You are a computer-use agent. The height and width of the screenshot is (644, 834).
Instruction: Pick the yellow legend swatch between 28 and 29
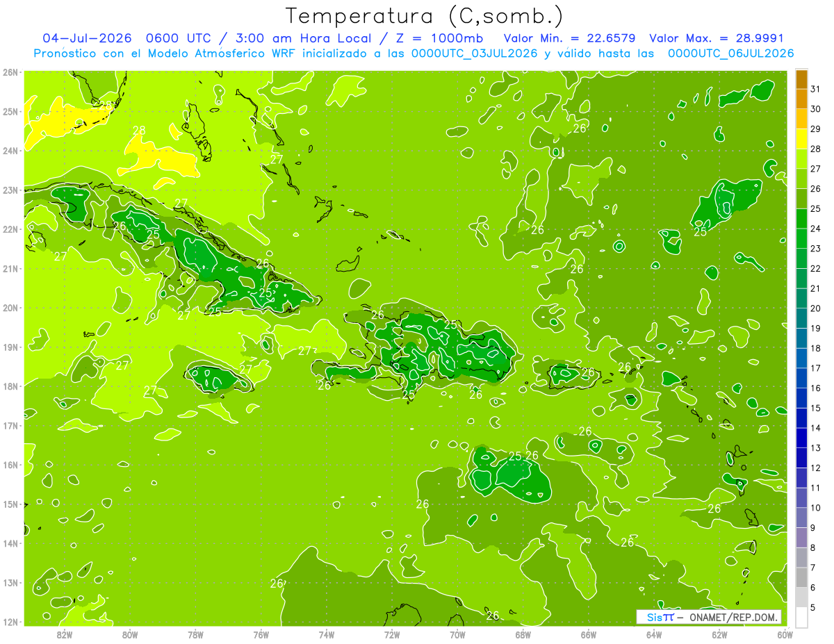(x=801, y=140)
